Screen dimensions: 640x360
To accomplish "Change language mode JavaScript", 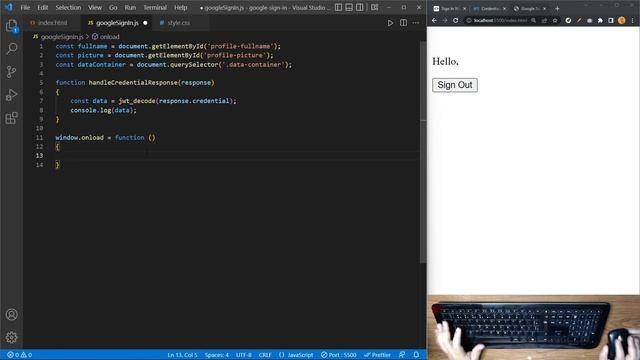I will pos(296,355).
